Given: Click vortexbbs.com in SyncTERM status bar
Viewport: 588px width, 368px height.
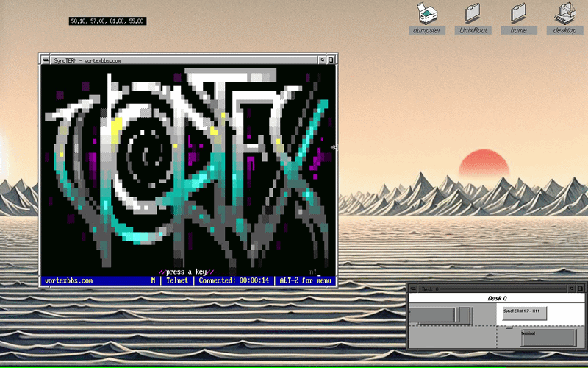Looking at the screenshot, I should [68, 280].
